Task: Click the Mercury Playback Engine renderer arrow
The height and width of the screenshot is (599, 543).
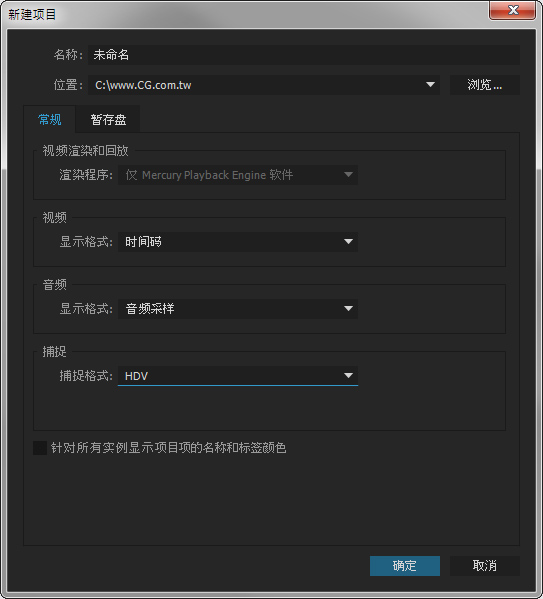Action: pyautogui.click(x=348, y=175)
